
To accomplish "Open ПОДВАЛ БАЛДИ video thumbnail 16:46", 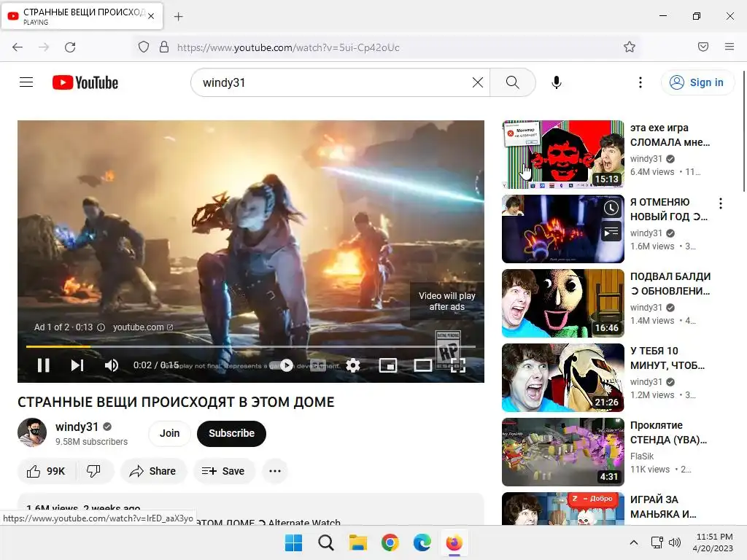I will (562, 303).
